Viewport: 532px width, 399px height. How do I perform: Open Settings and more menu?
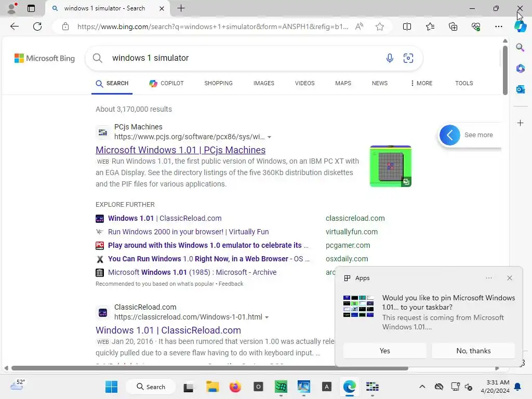click(498, 26)
